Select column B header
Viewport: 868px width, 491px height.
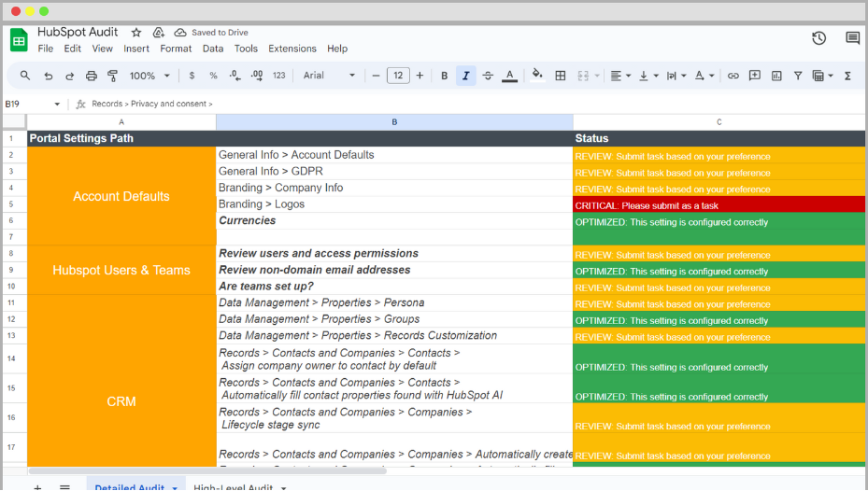pyautogui.click(x=394, y=122)
